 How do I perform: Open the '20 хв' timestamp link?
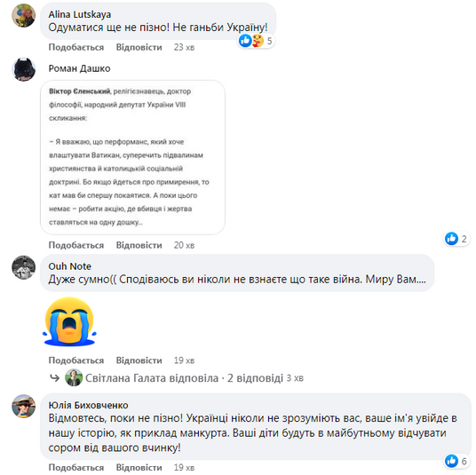(184, 245)
